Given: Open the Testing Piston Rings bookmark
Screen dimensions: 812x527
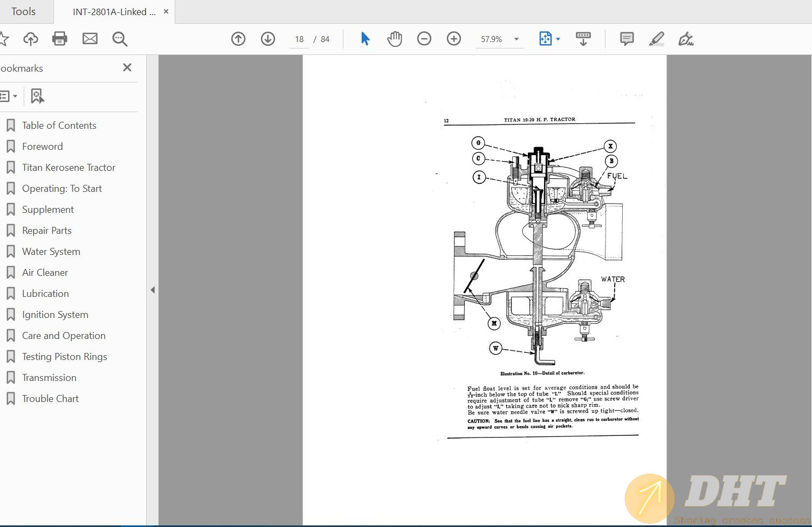Looking at the screenshot, I should tap(64, 357).
